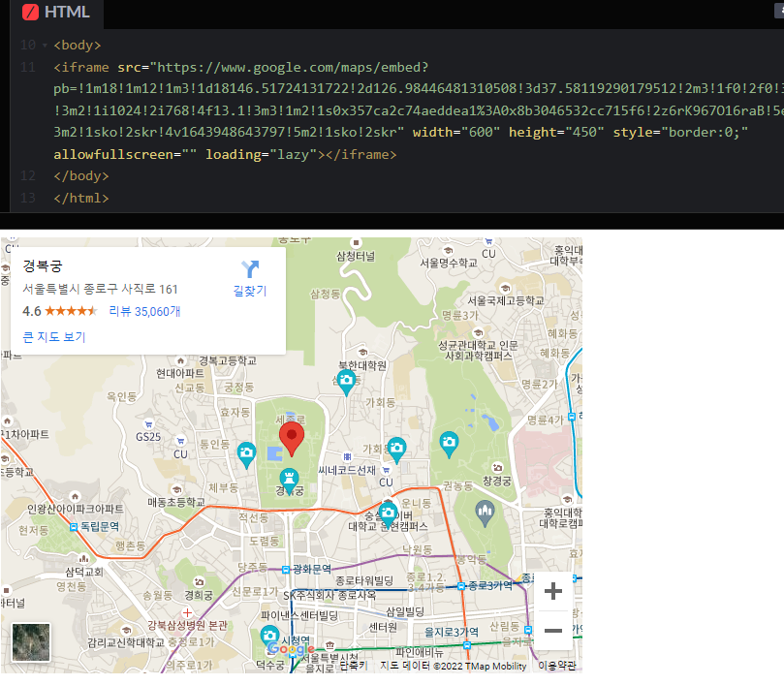The image size is (784, 685).
Task: Click the 이용약관 terms link
Action: coord(556,666)
